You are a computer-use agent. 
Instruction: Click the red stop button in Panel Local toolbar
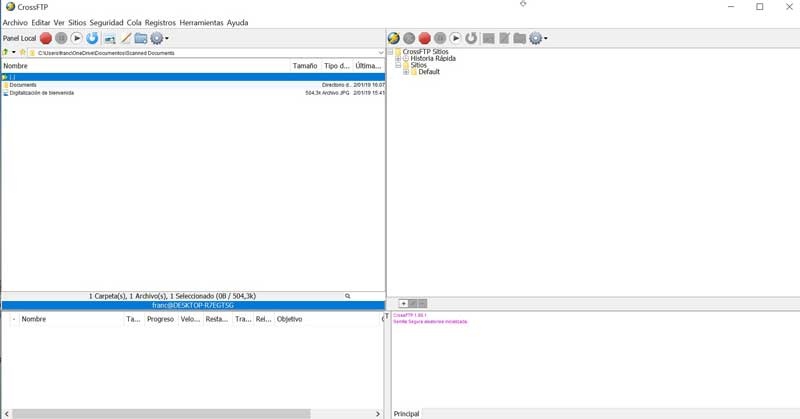pyautogui.click(x=46, y=38)
